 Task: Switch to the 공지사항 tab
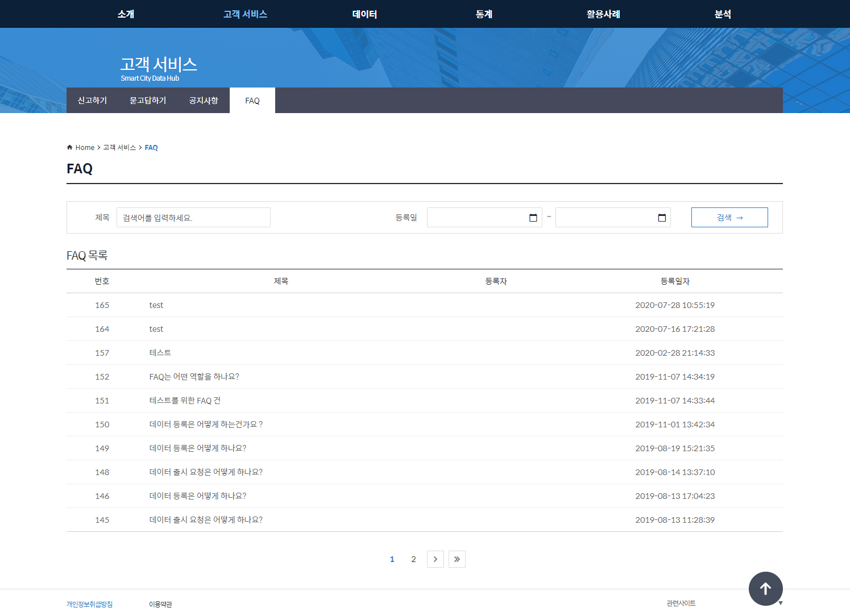[204, 101]
